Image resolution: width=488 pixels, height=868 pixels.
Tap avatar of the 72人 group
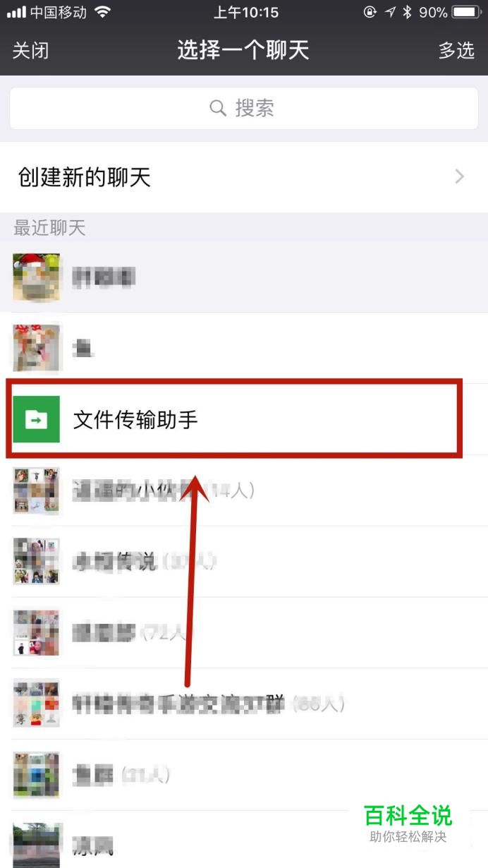(37, 633)
